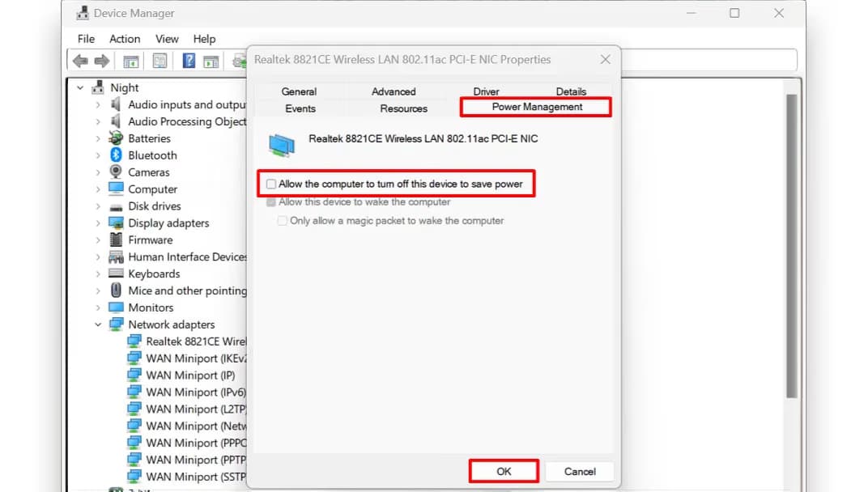Click the Bluetooth device icon in tree
This screenshot has height=492, width=868.
coord(116,155)
